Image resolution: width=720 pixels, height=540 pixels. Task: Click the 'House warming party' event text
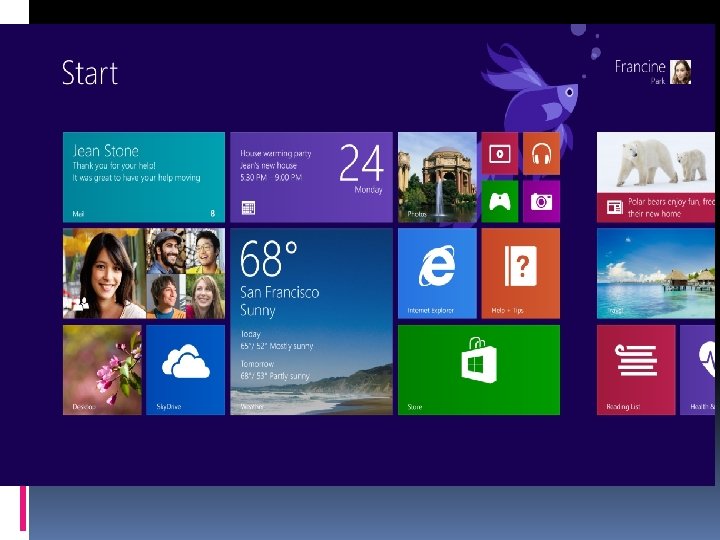[x=276, y=153]
